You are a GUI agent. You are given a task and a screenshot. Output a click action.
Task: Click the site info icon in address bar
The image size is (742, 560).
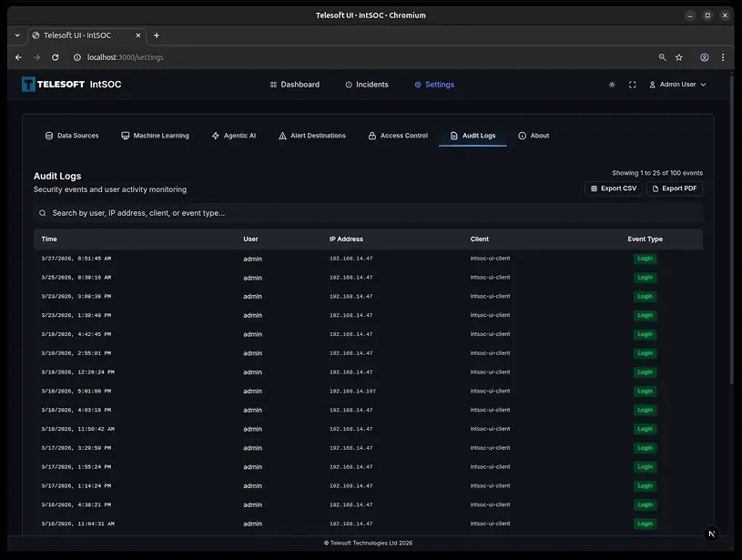pyautogui.click(x=77, y=57)
